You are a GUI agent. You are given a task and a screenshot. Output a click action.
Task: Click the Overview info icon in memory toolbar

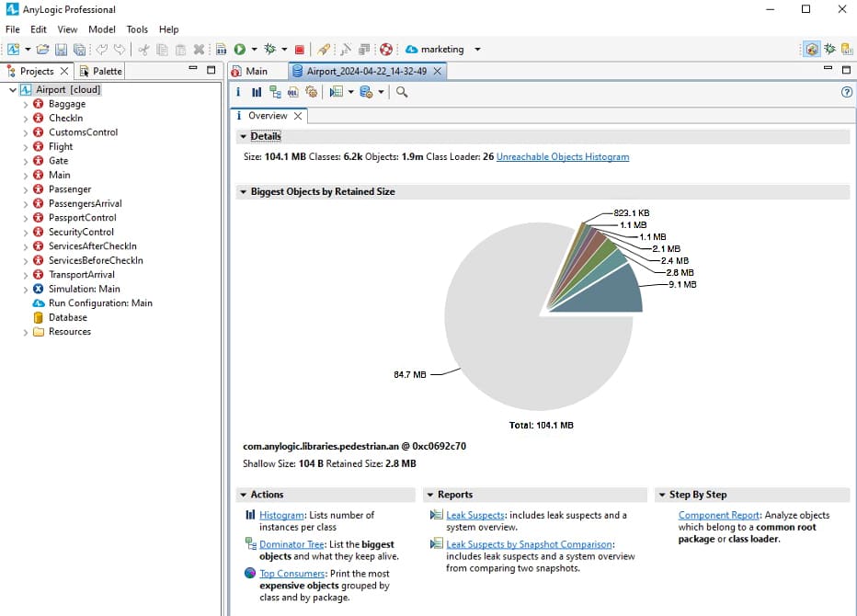point(238,91)
